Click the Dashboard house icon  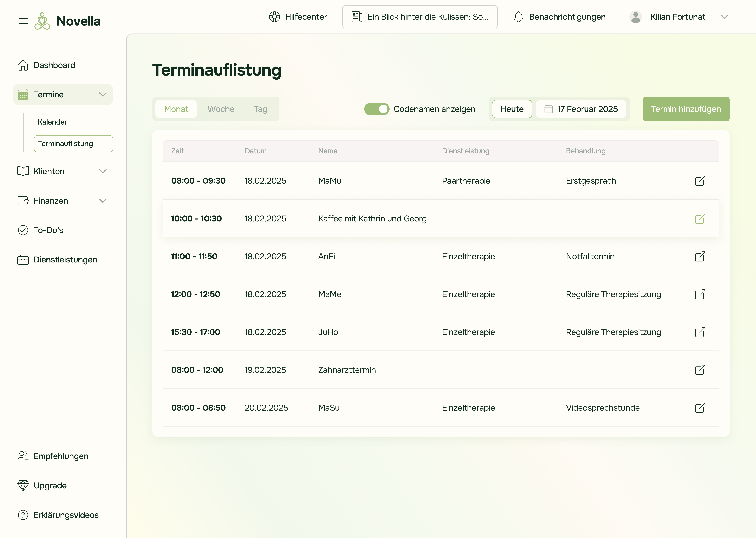(x=23, y=65)
